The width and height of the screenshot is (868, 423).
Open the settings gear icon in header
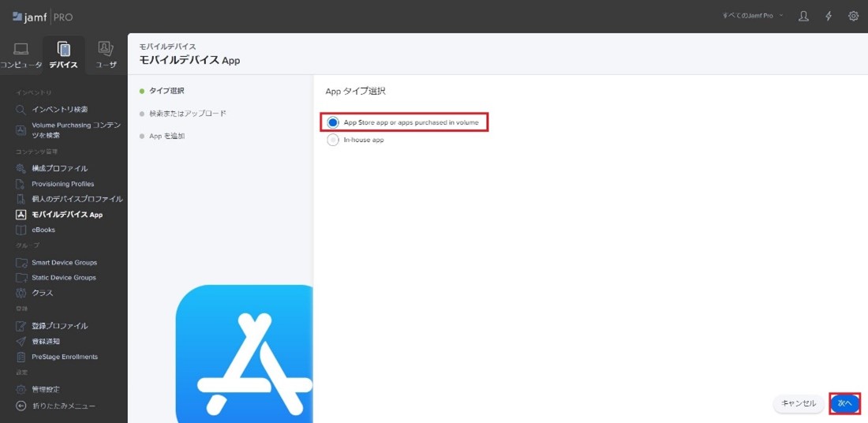(853, 16)
